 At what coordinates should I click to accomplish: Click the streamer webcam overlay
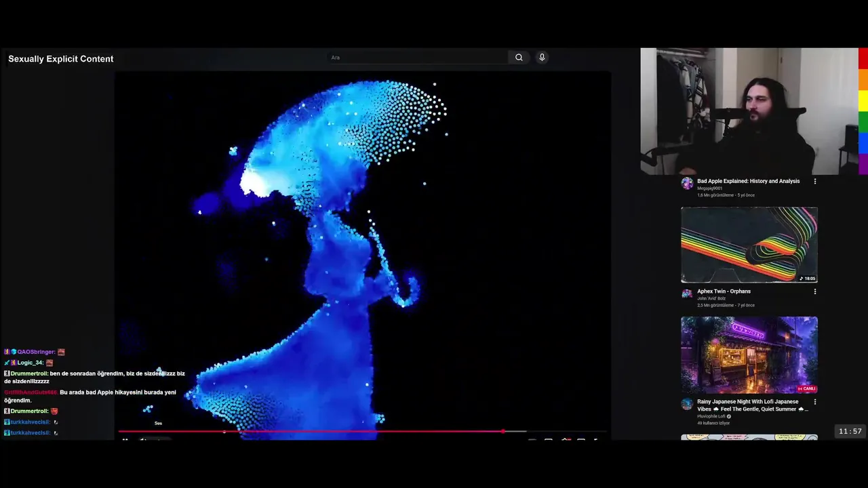pos(749,111)
